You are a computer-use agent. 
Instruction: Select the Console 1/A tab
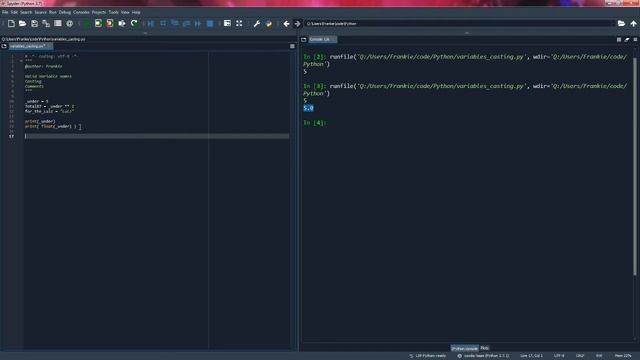[322, 40]
